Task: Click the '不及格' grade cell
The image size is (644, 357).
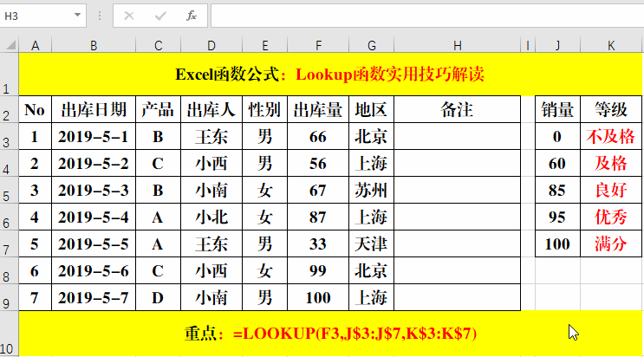Action: tap(611, 136)
